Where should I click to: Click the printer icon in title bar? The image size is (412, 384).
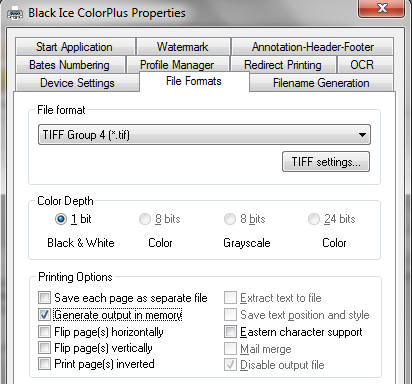pos(15,13)
